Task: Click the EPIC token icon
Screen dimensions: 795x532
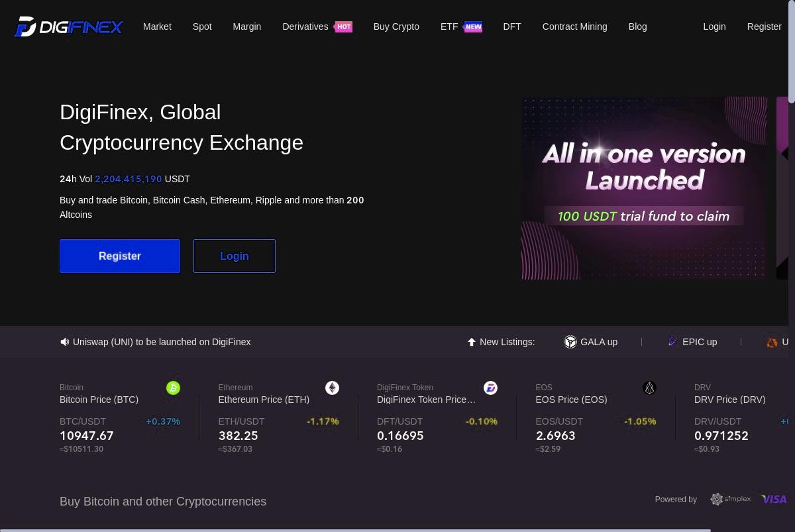Action: (672, 341)
